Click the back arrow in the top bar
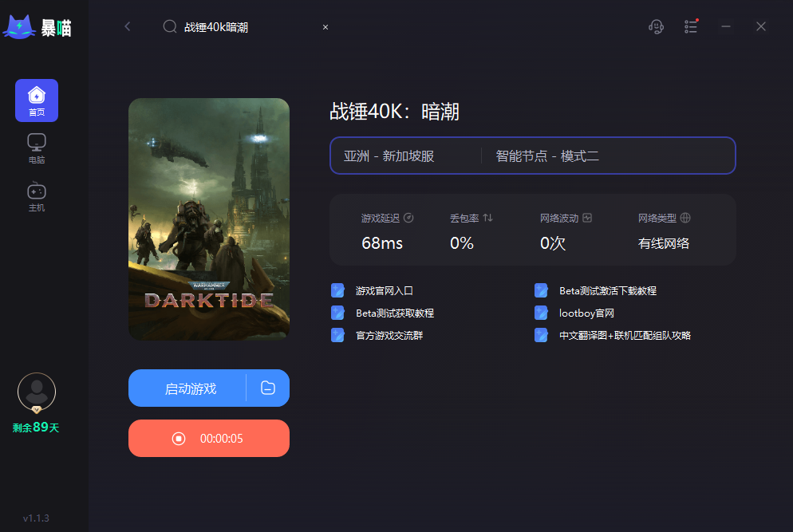The image size is (793, 532). [x=127, y=26]
